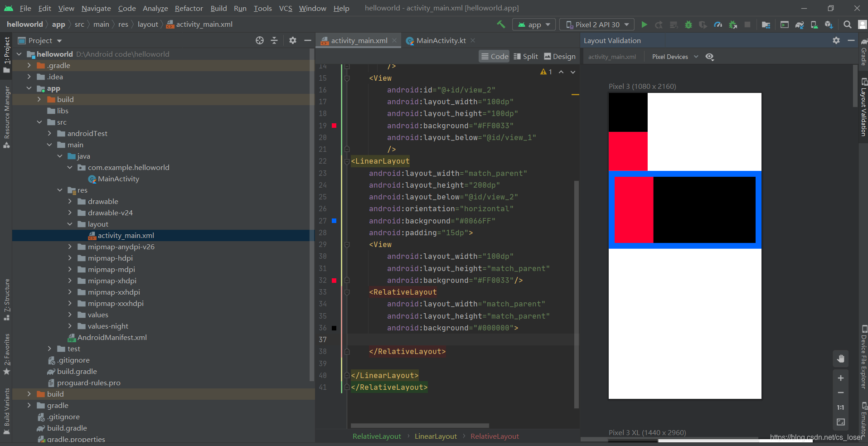Toggle the Favorites side tool window
The height and width of the screenshot is (446, 868).
pyautogui.click(x=6, y=354)
